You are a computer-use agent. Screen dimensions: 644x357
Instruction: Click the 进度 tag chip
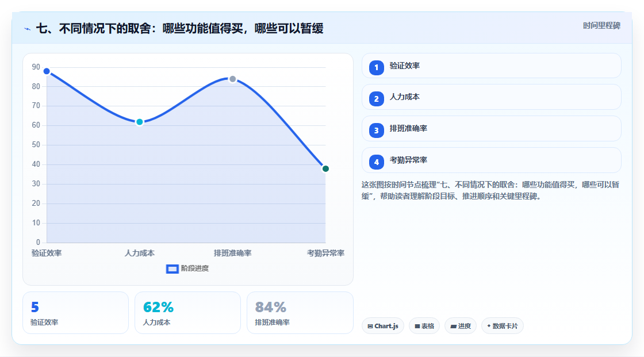461,326
